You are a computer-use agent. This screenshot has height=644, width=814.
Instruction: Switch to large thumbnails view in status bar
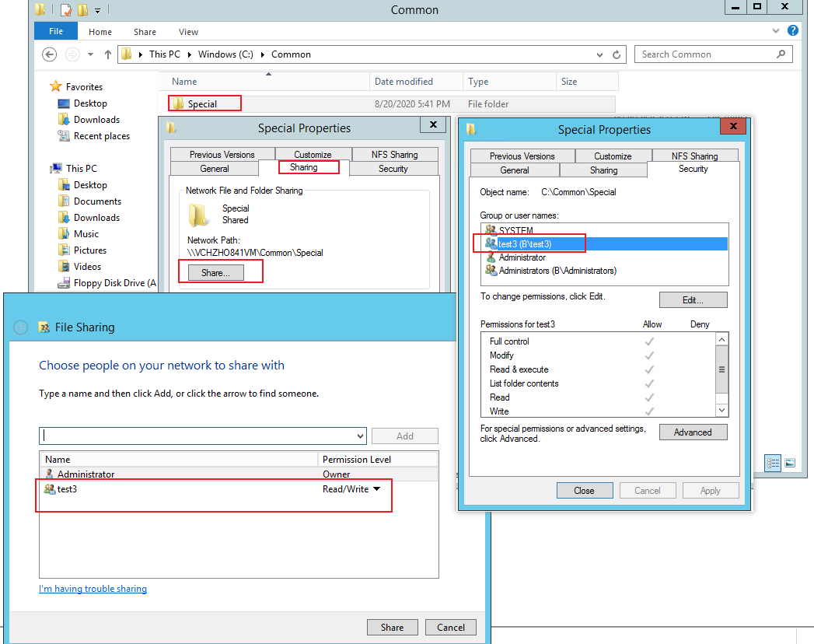tap(790, 463)
